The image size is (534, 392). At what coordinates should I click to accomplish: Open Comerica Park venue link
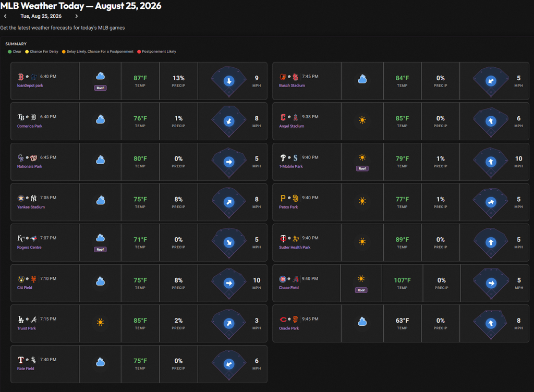click(30, 126)
